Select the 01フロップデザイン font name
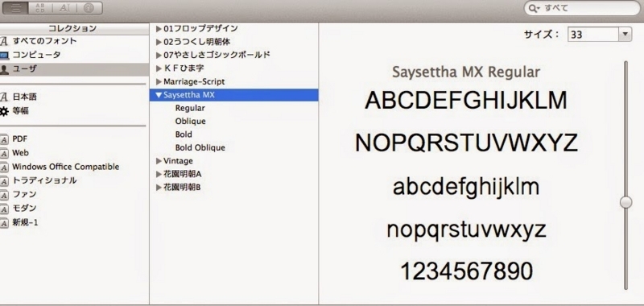The image size is (644, 306). pos(200,29)
